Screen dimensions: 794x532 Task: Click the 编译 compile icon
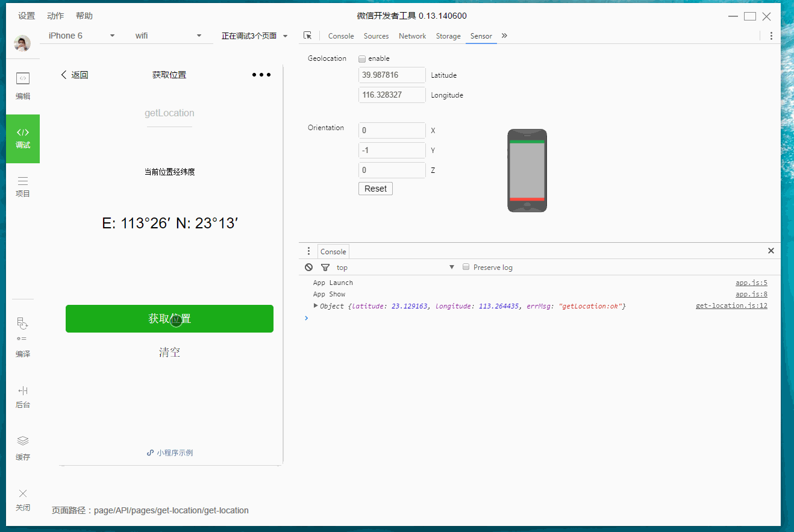[x=22, y=337]
